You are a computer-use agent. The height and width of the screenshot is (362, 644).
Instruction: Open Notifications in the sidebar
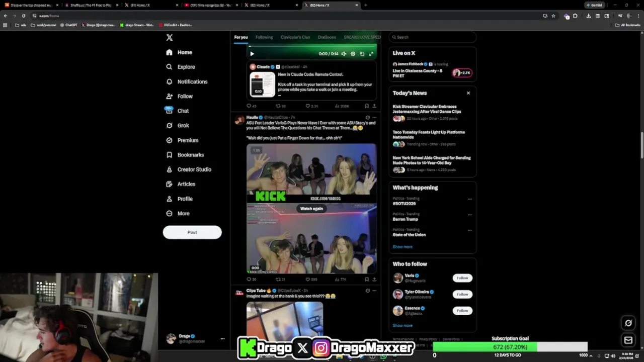(x=186, y=81)
